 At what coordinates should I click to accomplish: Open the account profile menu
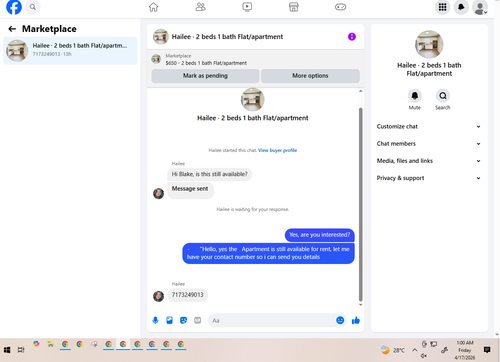[x=480, y=7]
